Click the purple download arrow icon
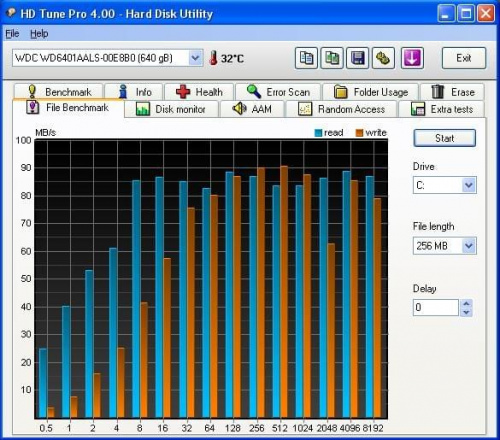Screen dimensions: 500x440 [x=412, y=58]
